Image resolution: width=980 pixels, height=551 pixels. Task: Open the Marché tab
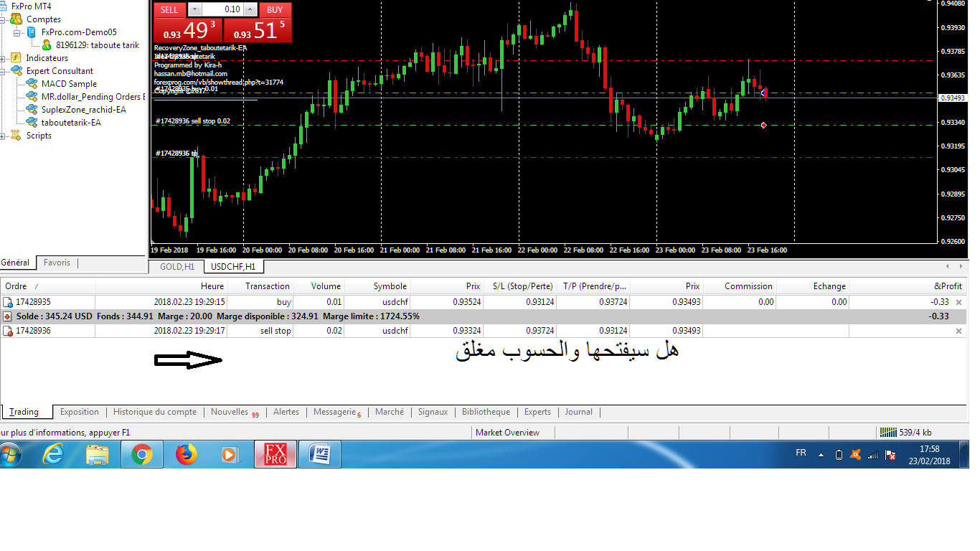[x=390, y=412]
